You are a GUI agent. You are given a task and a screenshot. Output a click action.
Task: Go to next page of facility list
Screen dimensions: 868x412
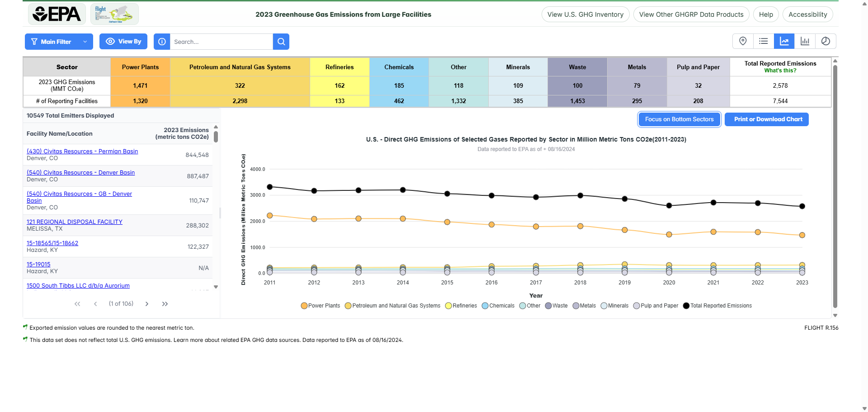coord(147,304)
